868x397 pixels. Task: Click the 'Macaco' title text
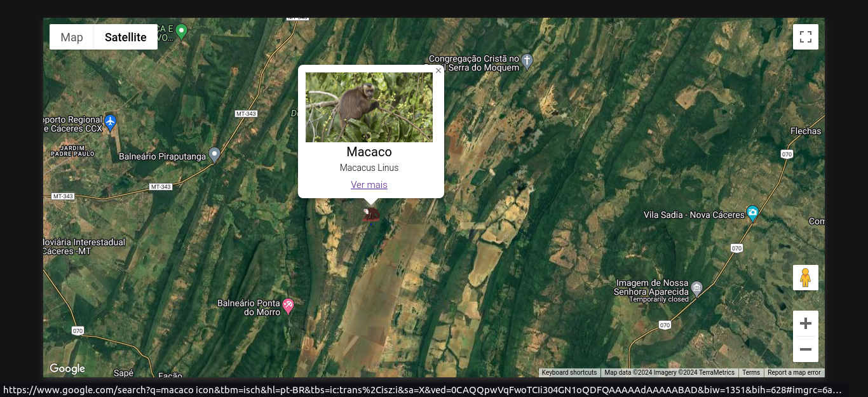click(369, 152)
